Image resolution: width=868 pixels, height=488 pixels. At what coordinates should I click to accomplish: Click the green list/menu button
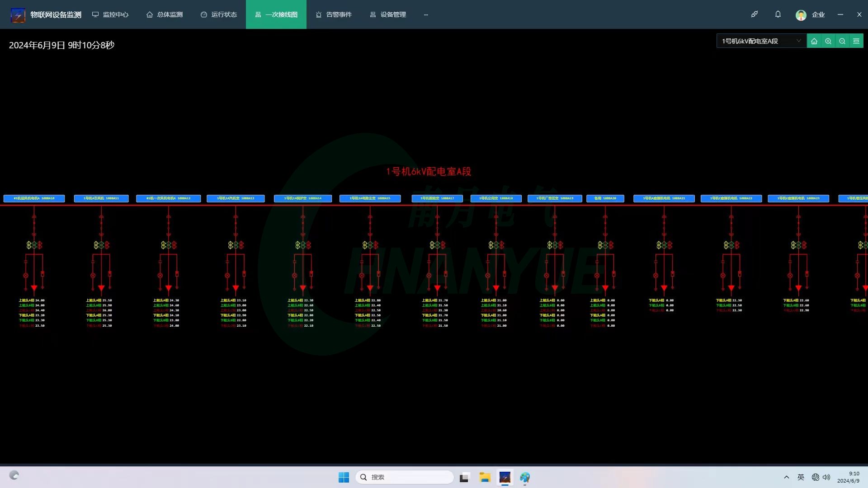[856, 41]
